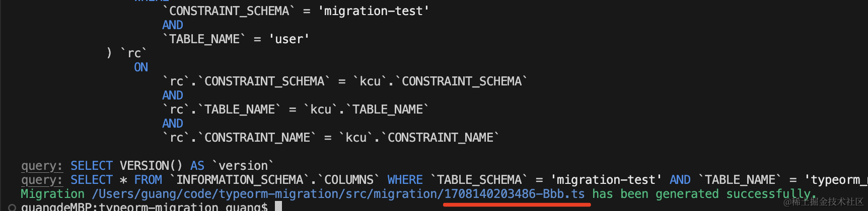The height and width of the screenshot is (211, 868).
Task: Click the "query:" label before SELECT VERSION()
Action: [x=42, y=166]
